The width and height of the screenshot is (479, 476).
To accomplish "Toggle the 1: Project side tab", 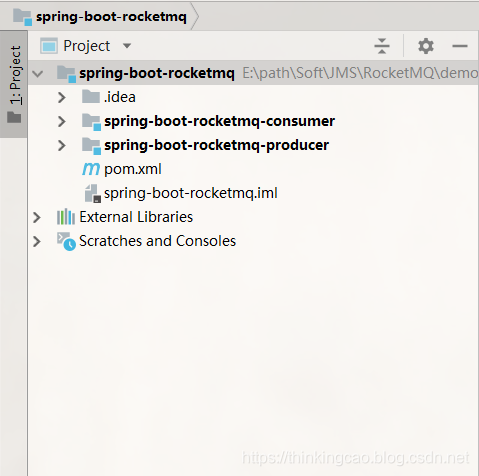I will pyautogui.click(x=14, y=84).
